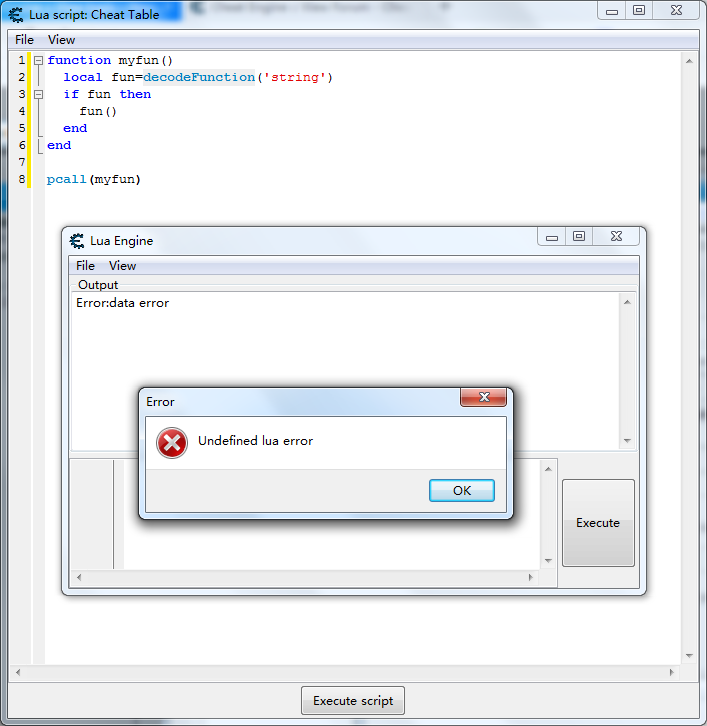Screen dimensions: 707x726
Task: Click the red error icon in dialog
Action: point(172,443)
